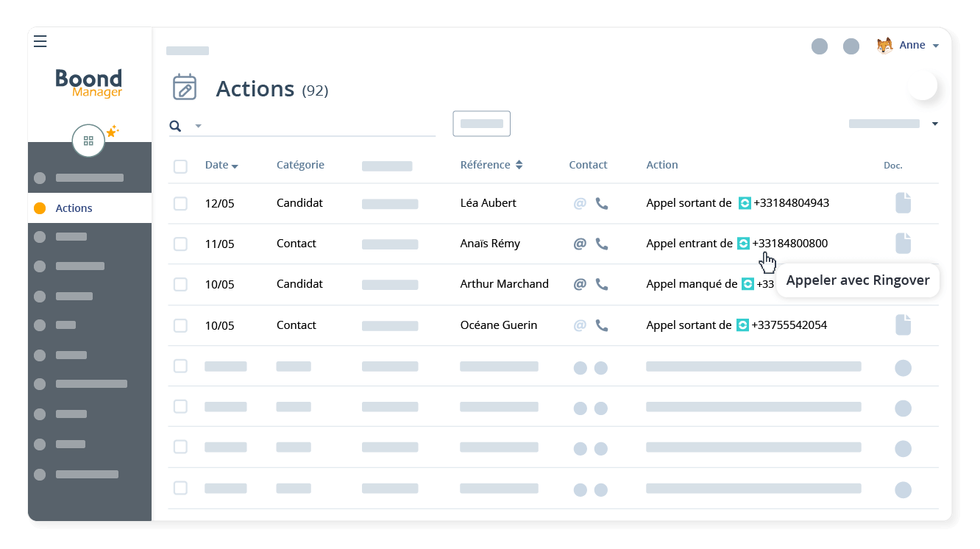This screenshot has width=980, height=549.
Task: Open Arthur Marchand's candidate record
Action: (504, 284)
